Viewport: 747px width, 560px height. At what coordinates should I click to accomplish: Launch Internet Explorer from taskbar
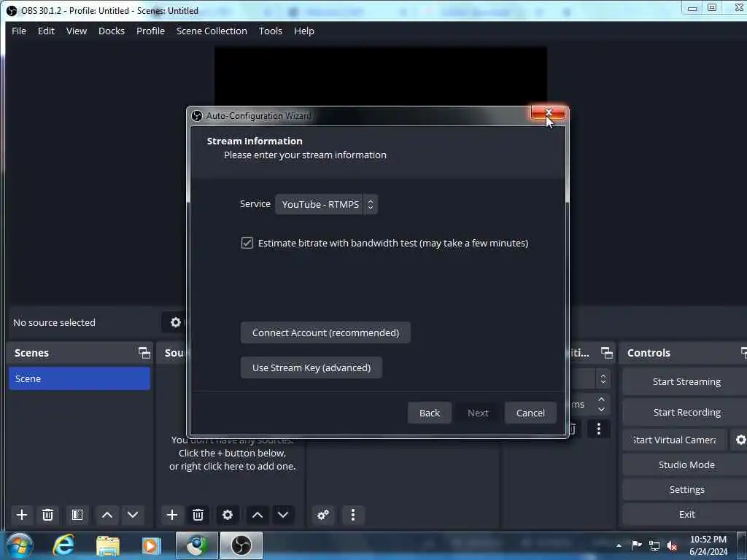(63, 545)
